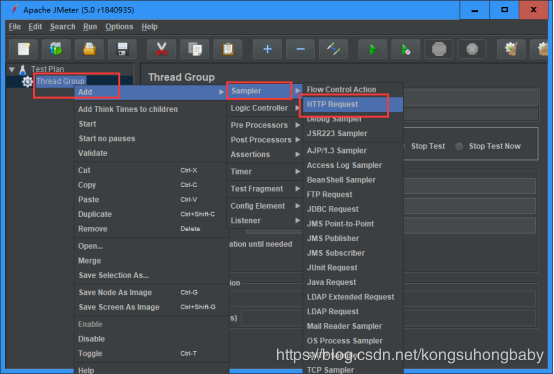Choose JMS Point-to-Point sampler
Screen dimensions: 554x374
(x=353, y=224)
